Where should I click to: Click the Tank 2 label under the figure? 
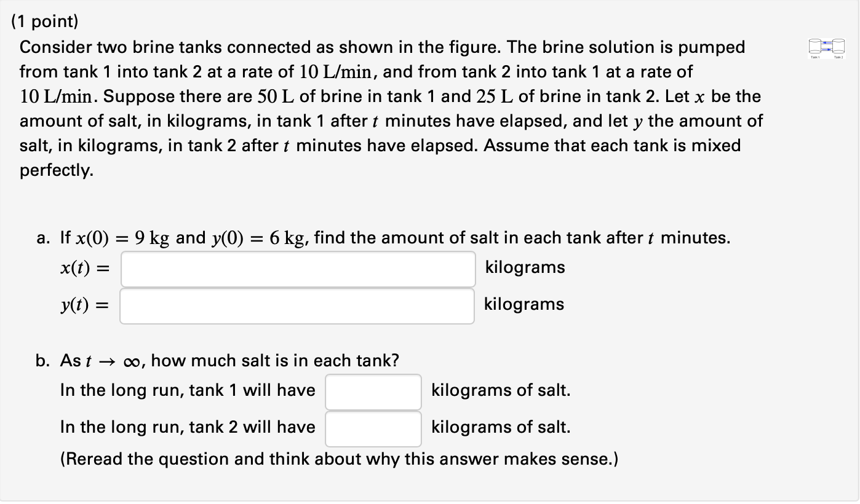click(838, 57)
